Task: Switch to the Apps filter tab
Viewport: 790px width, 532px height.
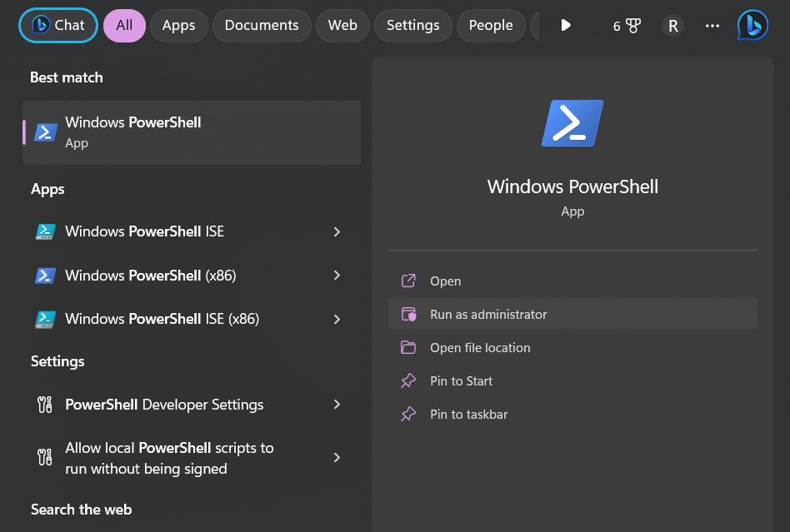Action: click(x=178, y=26)
